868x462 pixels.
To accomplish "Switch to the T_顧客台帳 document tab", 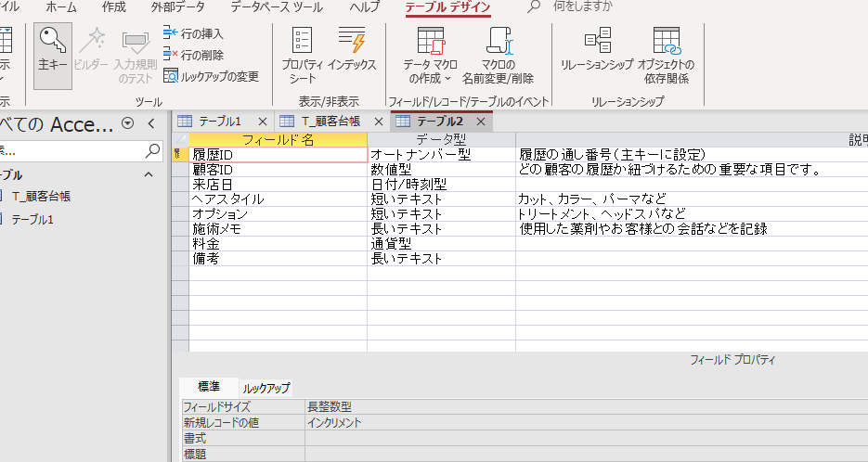I will [328, 122].
